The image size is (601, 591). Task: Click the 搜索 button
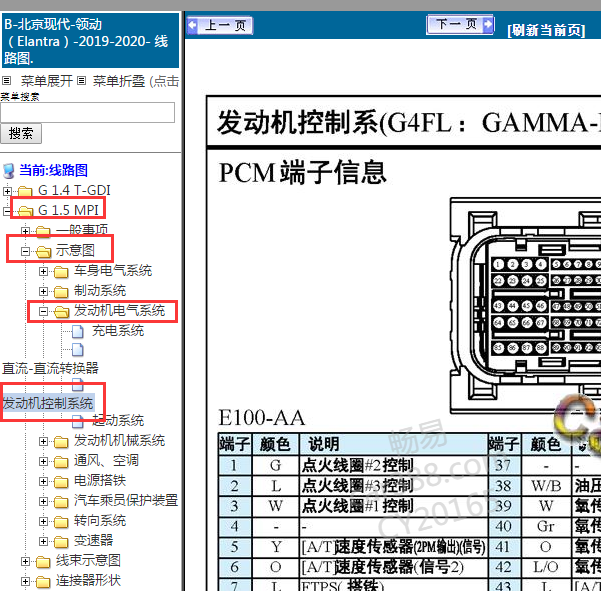pyautogui.click(x=21, y=133)
